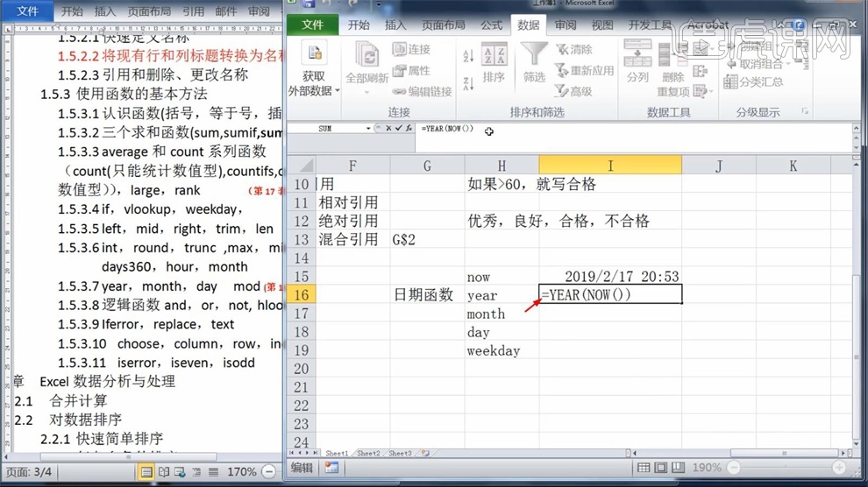868x487 pixels.
Task: Switch Excel to Normal view
Action: [644, 468]
